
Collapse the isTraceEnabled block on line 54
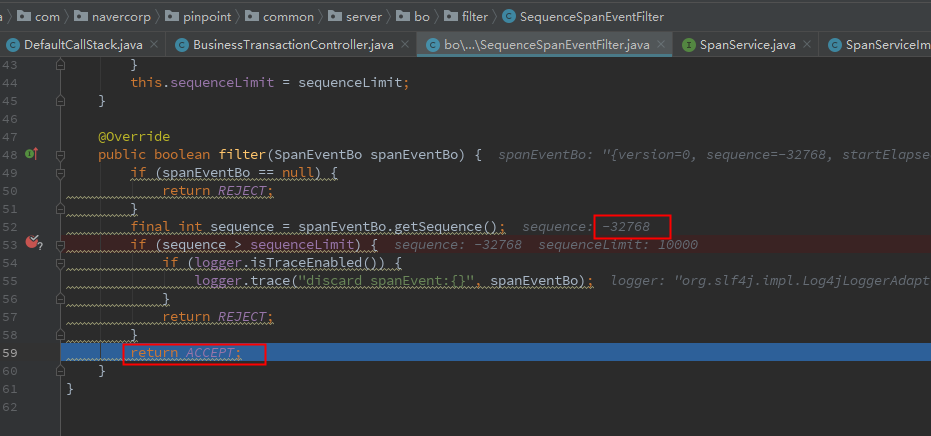click(60, 263)
